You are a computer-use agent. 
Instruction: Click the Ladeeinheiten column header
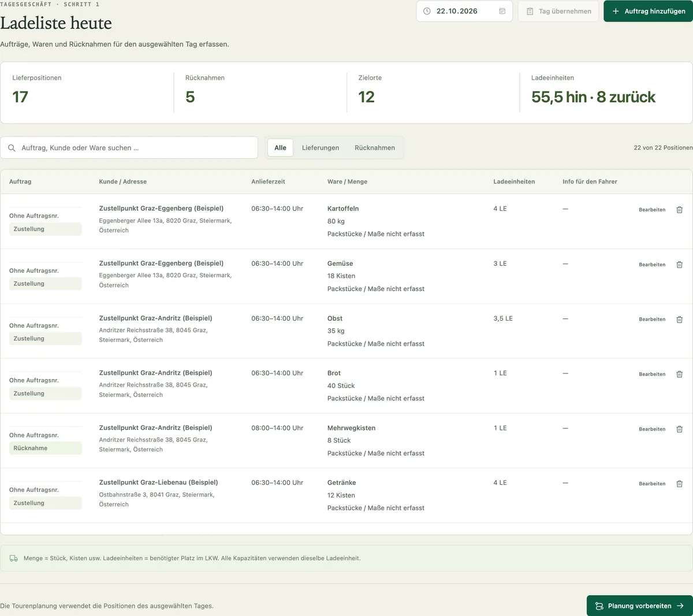tap(514, 181)
